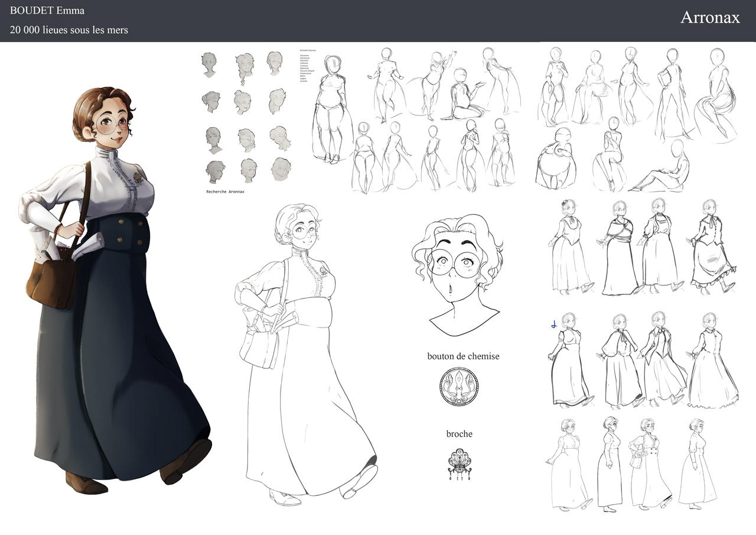Click the "BOUDET Emma" author name
756x535 pixels.
coord(47,11)
